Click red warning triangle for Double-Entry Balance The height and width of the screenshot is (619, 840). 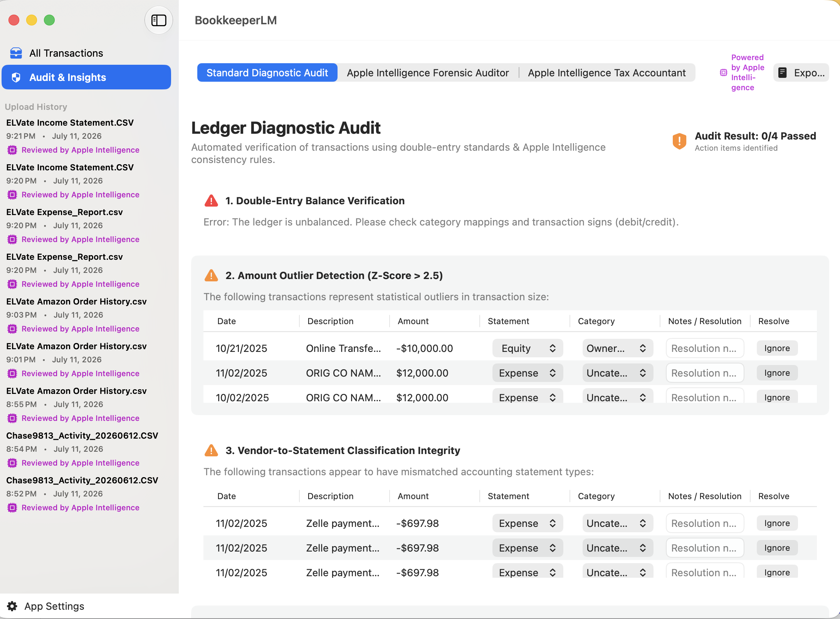pos(211,201)
